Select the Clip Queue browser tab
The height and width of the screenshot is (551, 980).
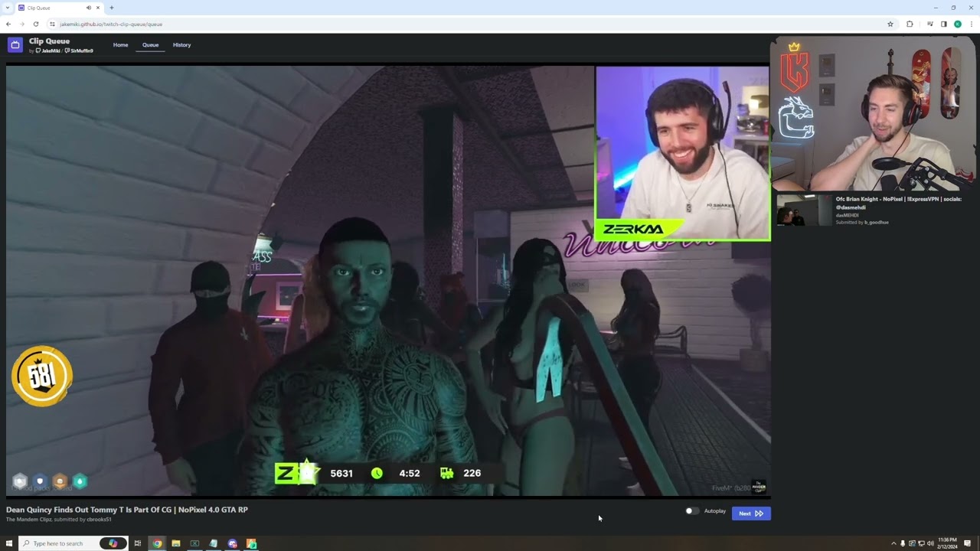click(x=60, y=8)
